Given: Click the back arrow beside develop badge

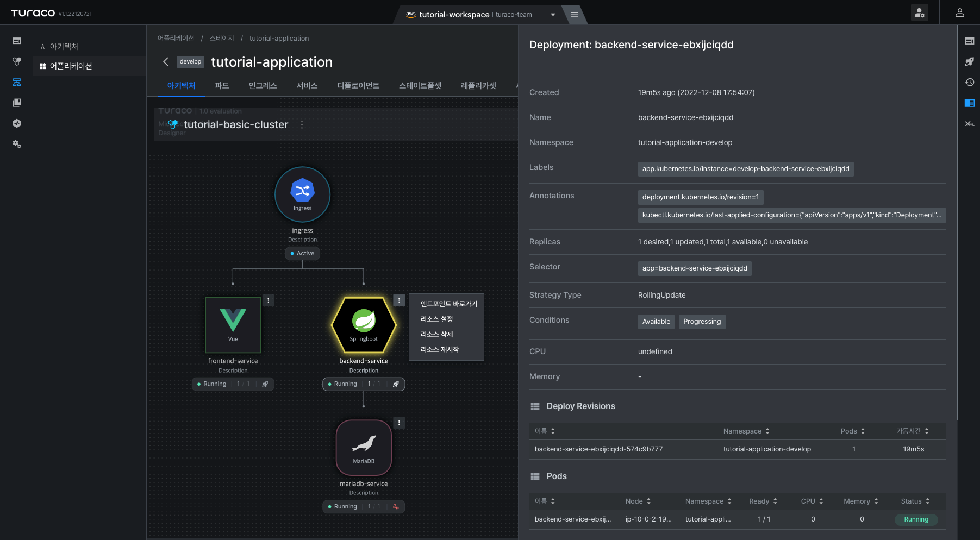Looking at the screenshot, I should point(166,62).
